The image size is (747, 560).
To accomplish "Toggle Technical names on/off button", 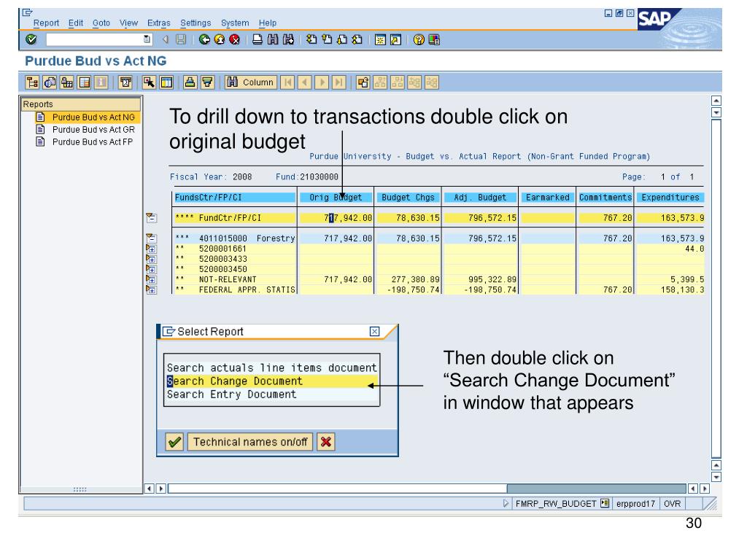I will pyautogui.click(x=250, y=442).
